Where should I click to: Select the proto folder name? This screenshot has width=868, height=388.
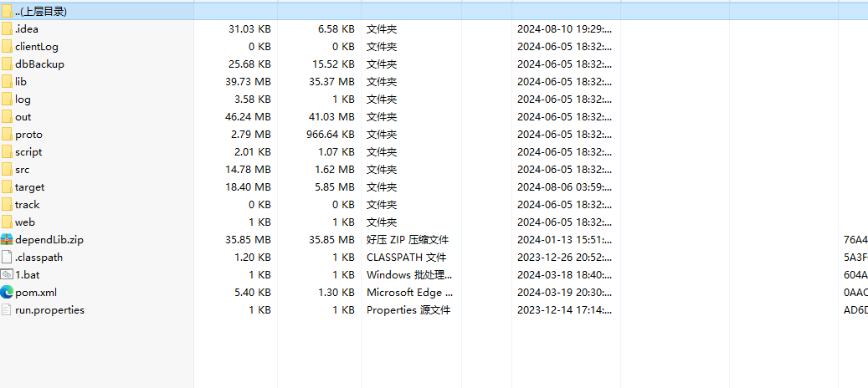coord(28,135)
